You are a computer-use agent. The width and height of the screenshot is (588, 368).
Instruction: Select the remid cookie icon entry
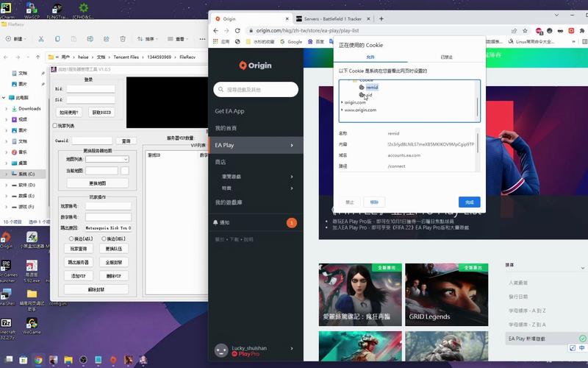pyautogui.click(x=369, y=87)
